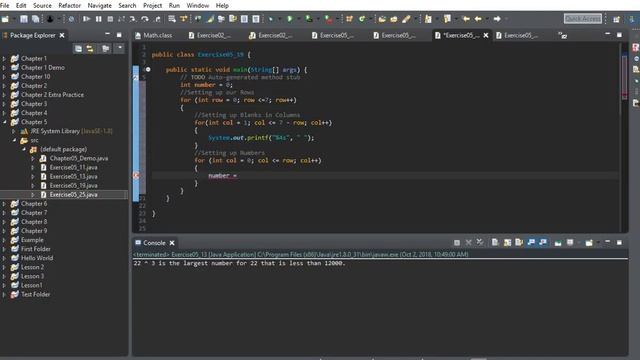Viewport: 640px width, 360px height.
Task: Click the New Java Class green icon
Action: tap(362, 19)
